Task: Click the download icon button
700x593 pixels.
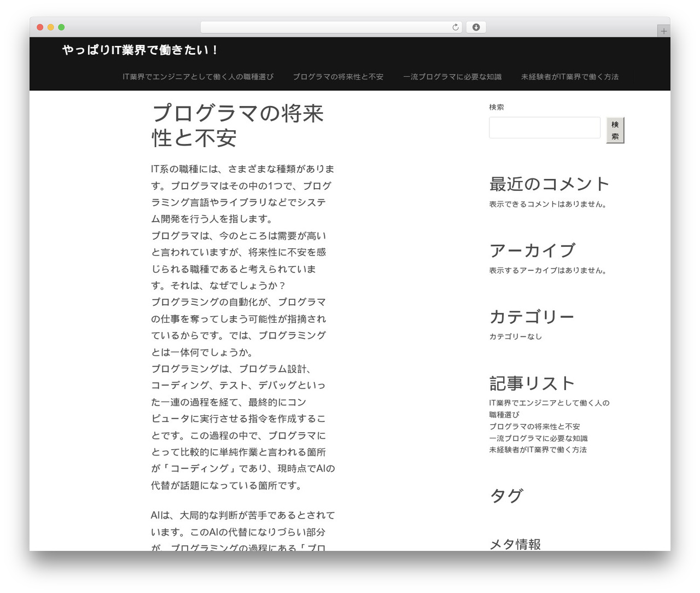Action: coord(476,27)
